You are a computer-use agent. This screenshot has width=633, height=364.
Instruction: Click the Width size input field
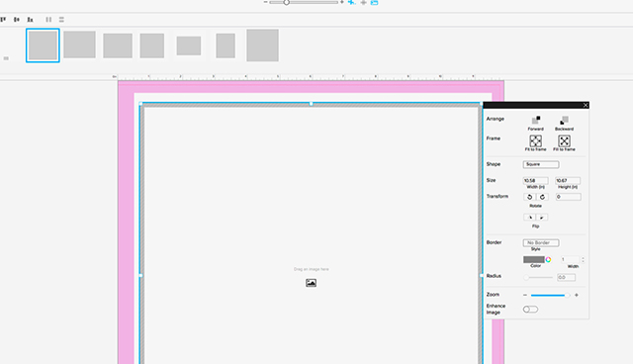tap(536, 180)
